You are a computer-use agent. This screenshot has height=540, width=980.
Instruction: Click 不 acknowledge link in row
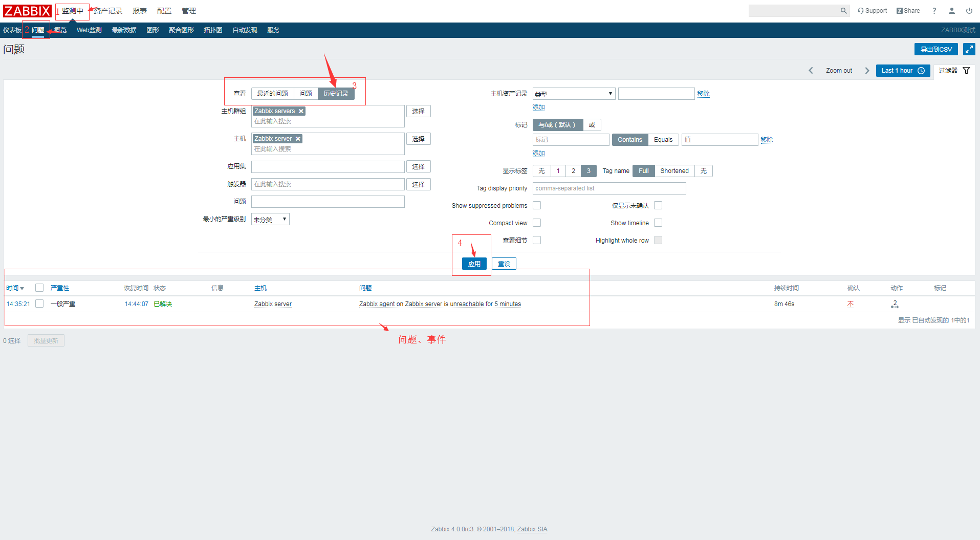pyautogui.click(x=851, y=304)
